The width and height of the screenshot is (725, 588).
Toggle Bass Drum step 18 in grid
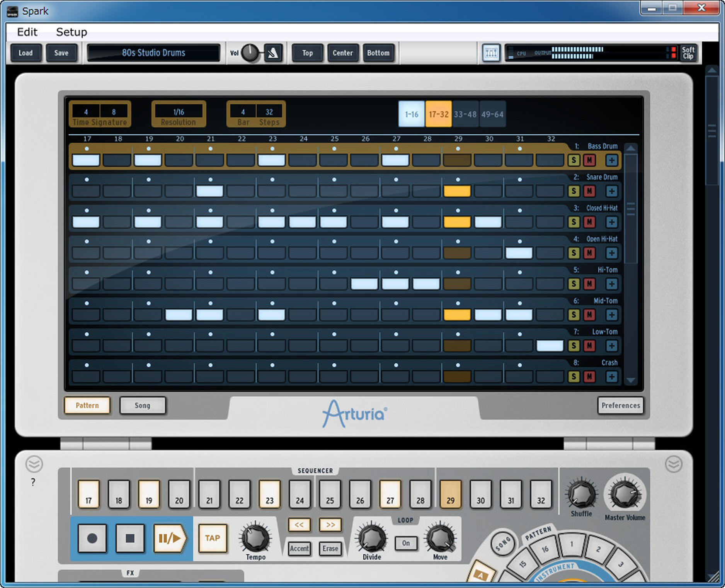click(117, 160)
